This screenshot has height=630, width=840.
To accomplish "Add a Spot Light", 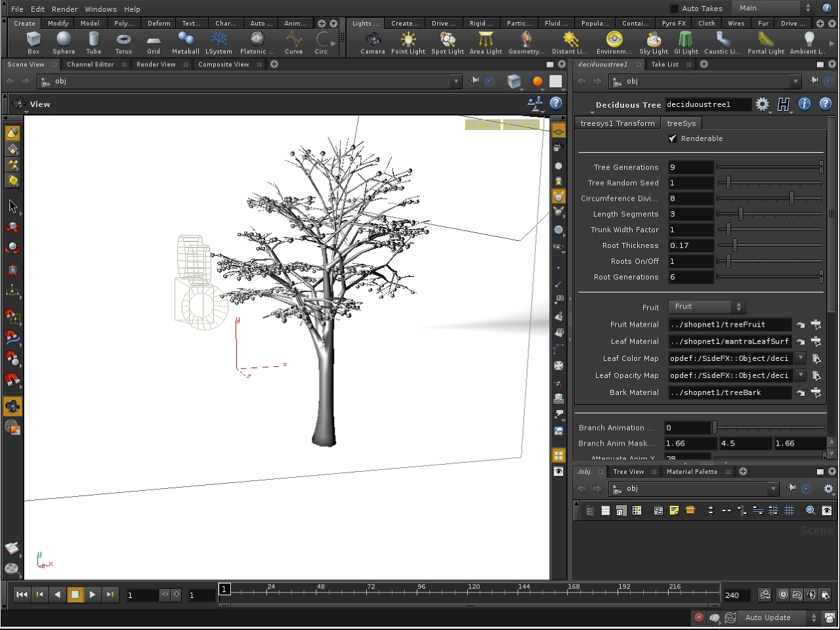I will point(448,43).
